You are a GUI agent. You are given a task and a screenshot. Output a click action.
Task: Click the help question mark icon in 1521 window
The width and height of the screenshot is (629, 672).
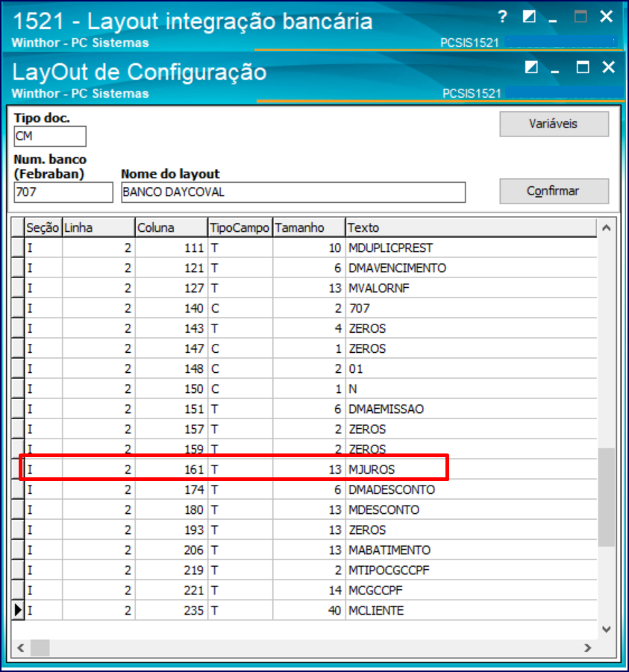[502, 16]
